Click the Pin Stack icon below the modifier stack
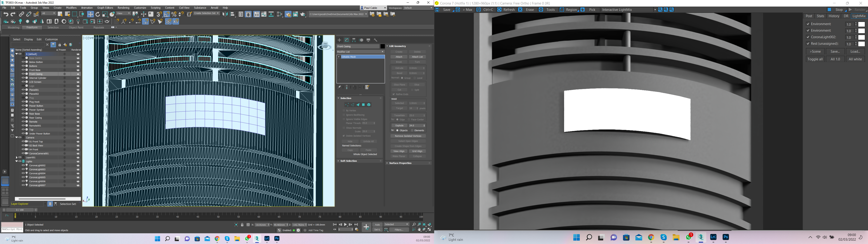 click(339, 87)
